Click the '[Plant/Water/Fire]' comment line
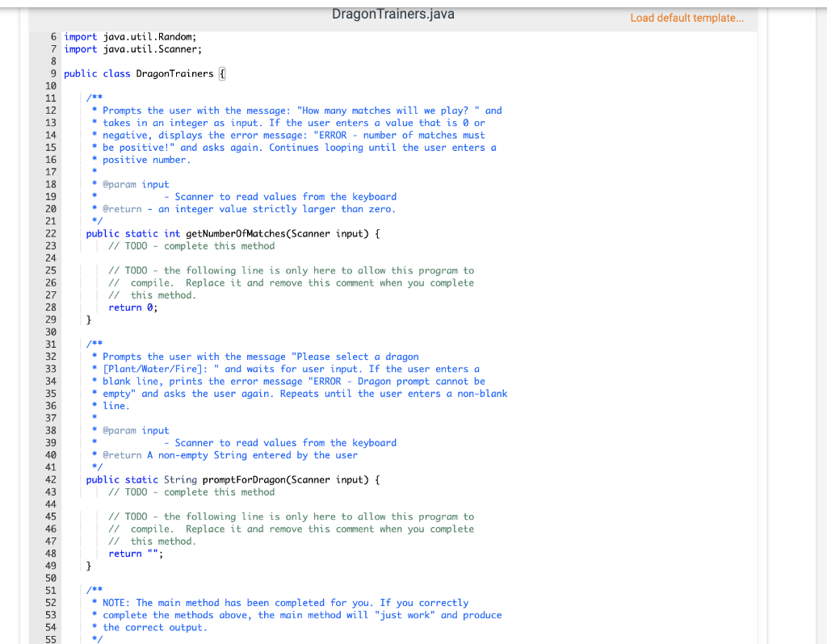The height and width of the screenshot is (644, 827). click(285, 369)
